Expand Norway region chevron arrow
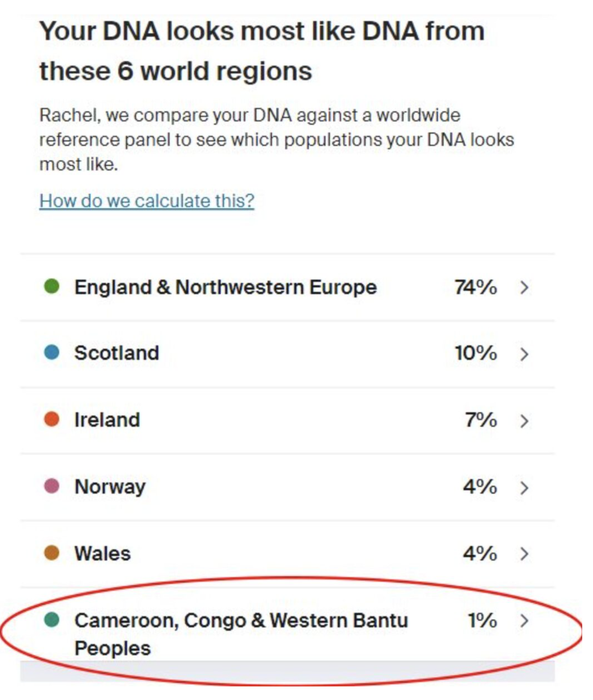The height and width of the screenshot is (700, 593). click(x=524, y=488)
